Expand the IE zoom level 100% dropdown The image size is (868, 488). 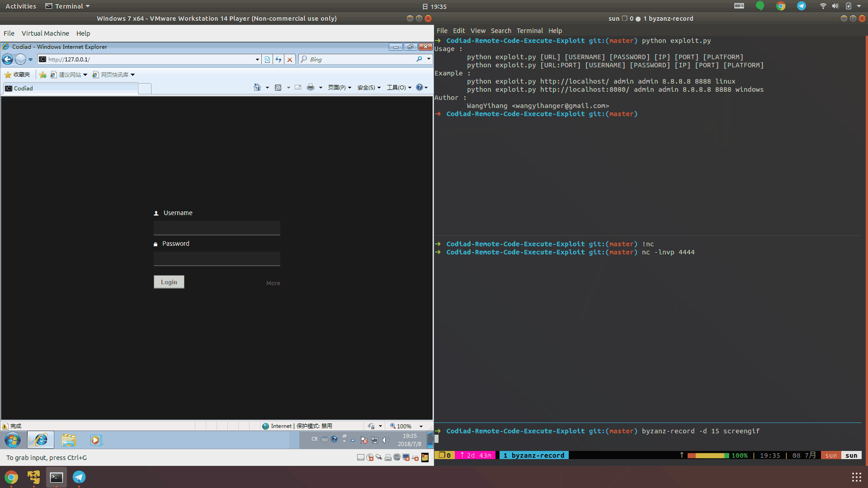(x=421, y=426)
